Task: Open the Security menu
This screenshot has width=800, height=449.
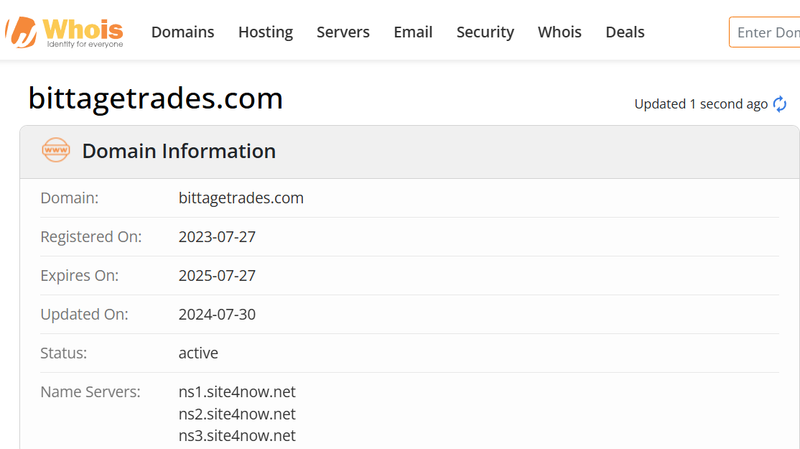Action: click(x=485, y=32)
